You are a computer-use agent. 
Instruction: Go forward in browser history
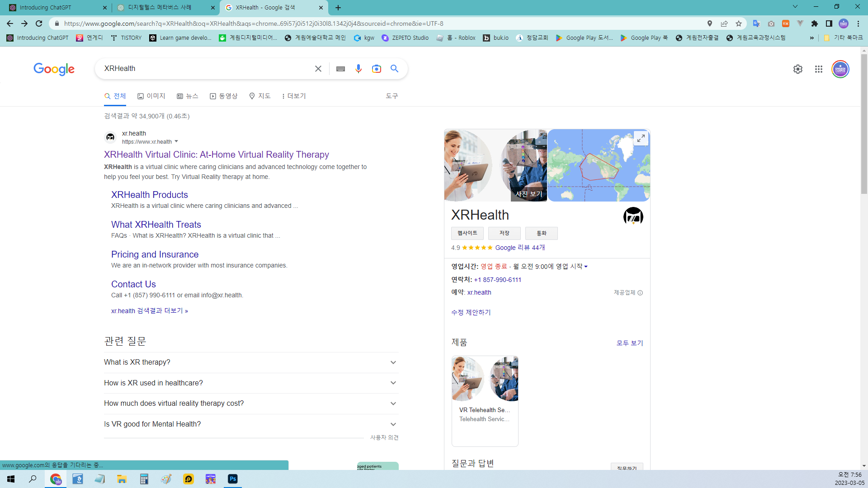(x=24, y=23)
